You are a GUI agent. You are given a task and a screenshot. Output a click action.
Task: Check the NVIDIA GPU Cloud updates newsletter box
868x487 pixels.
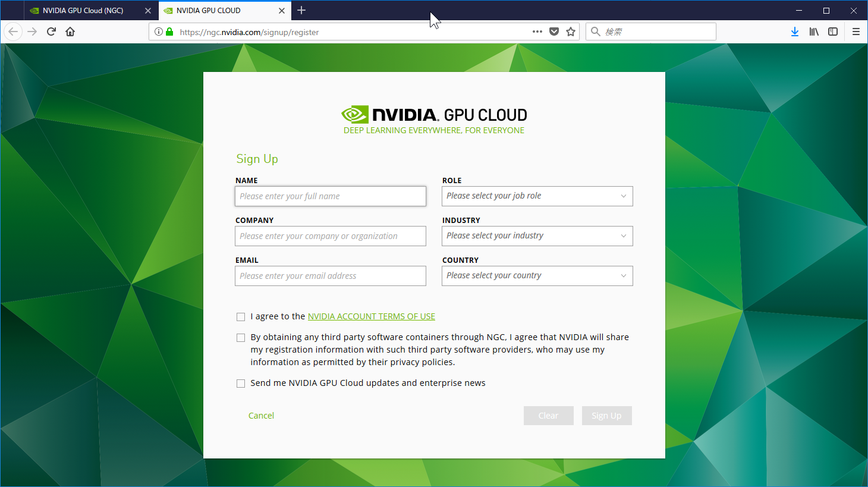click(x=241, y=383)
